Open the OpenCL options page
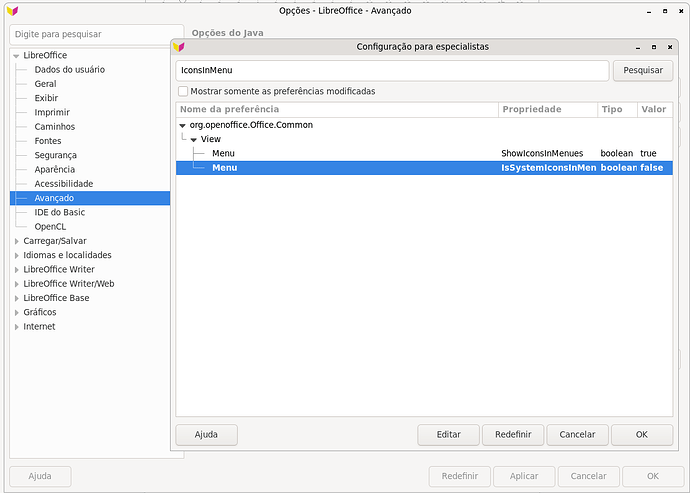Image resolution: width=690 pixels, height=493 pixels. pos(50,227)
